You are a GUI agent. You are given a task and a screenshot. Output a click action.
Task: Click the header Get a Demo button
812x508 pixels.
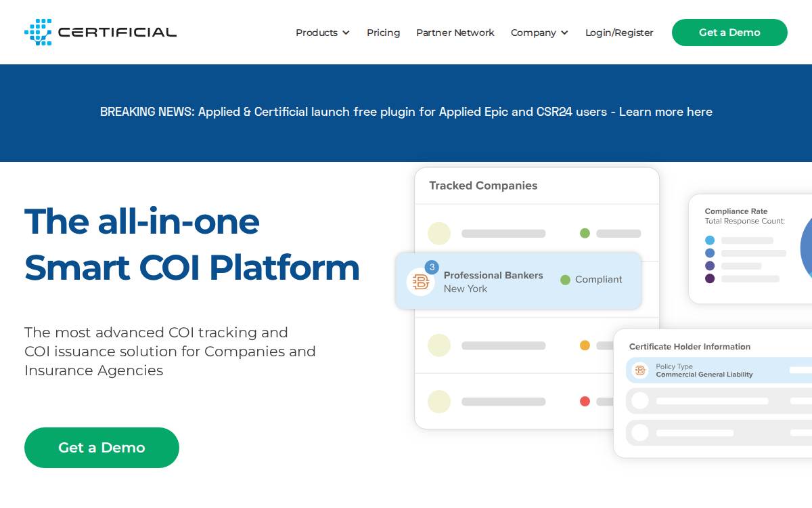(x=729, y=33)
